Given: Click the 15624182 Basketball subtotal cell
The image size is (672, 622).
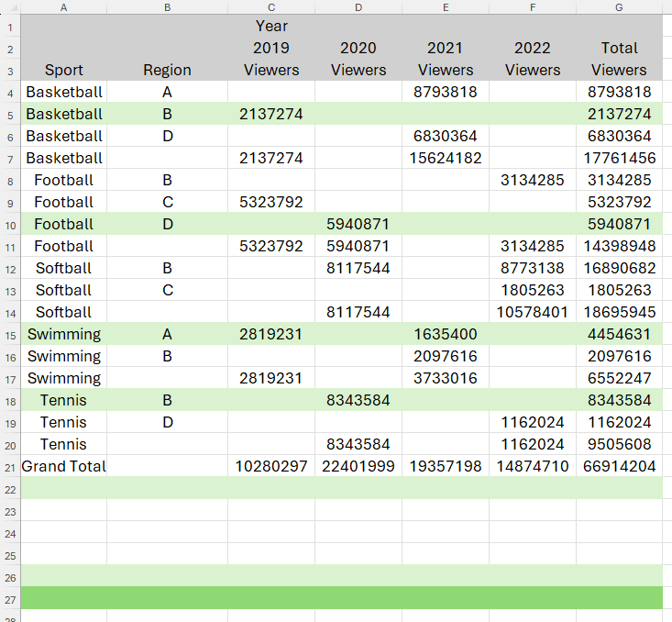Looking at the screenshot, I should point(446,158).
